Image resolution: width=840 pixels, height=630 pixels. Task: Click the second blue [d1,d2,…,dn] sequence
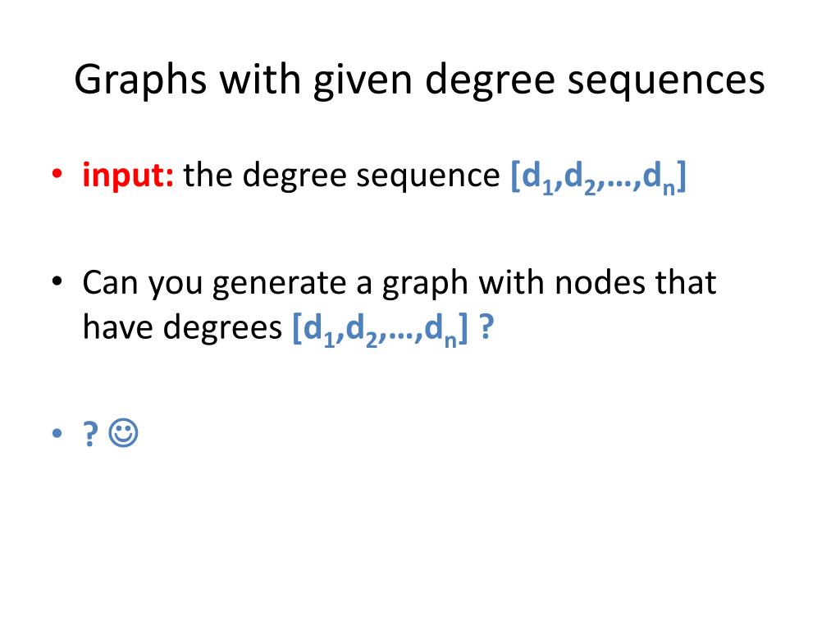pos(380,330)
